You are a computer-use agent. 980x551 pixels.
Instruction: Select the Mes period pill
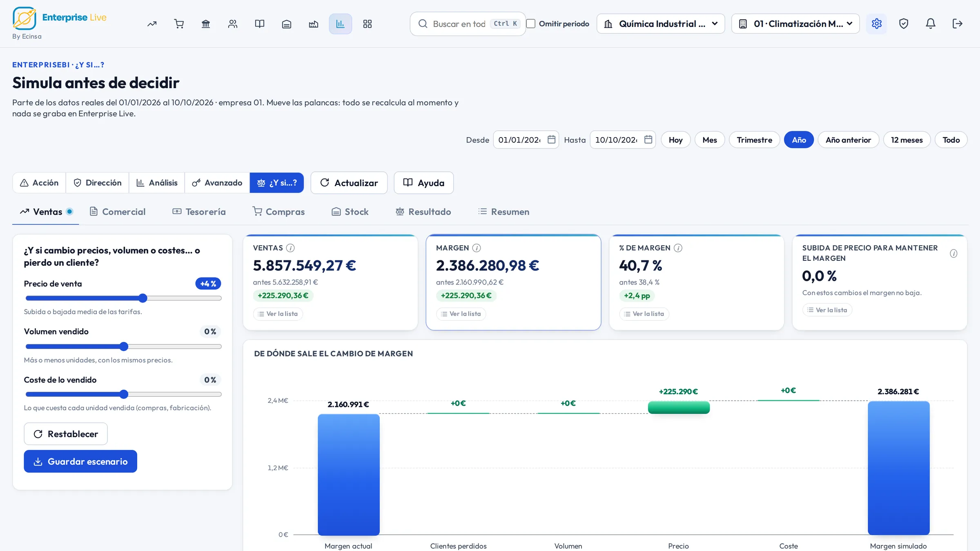coord(710,140)
